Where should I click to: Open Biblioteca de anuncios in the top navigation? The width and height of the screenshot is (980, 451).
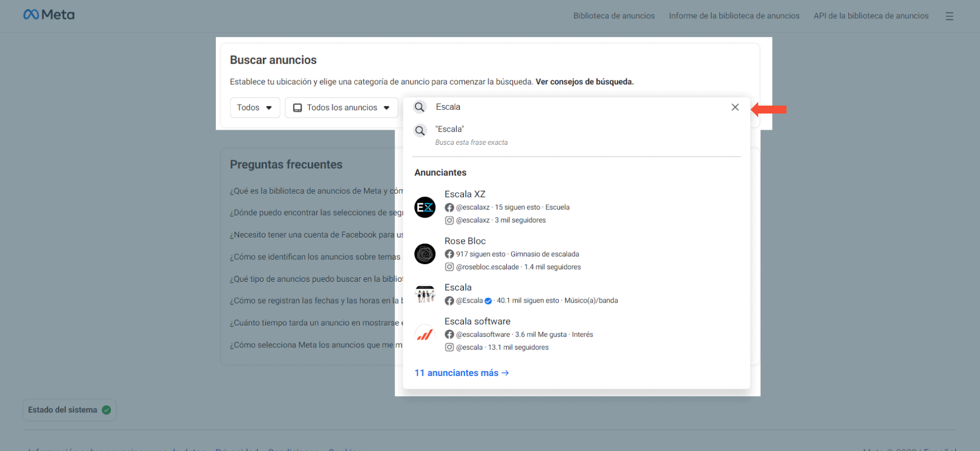614,16
